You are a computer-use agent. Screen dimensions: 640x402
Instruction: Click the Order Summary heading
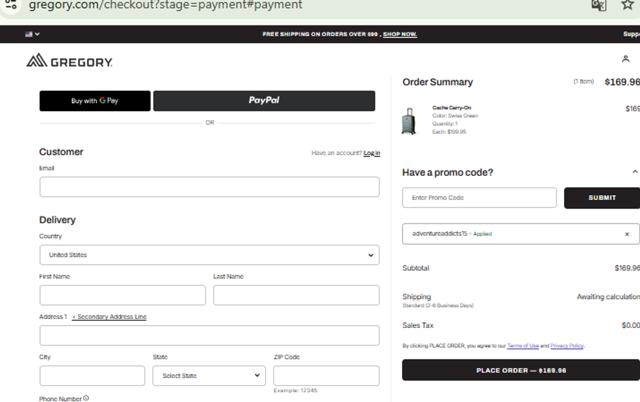click(438, 82)
